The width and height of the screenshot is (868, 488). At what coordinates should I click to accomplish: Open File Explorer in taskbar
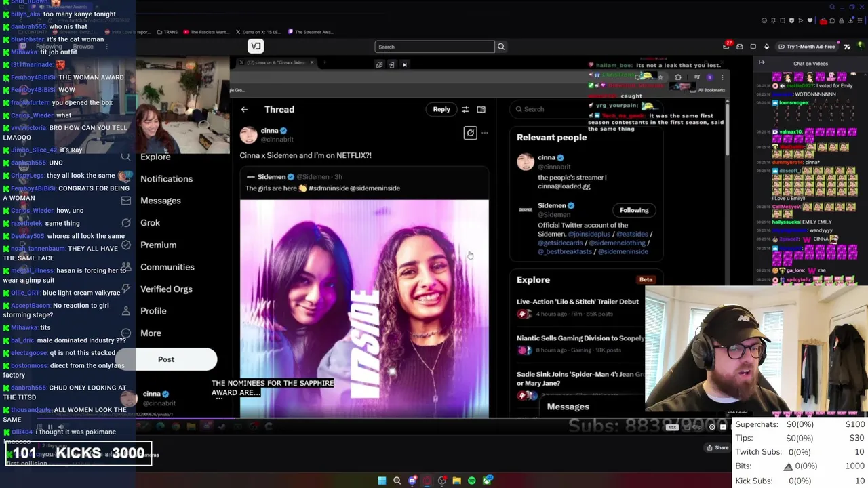coord(457,481)
